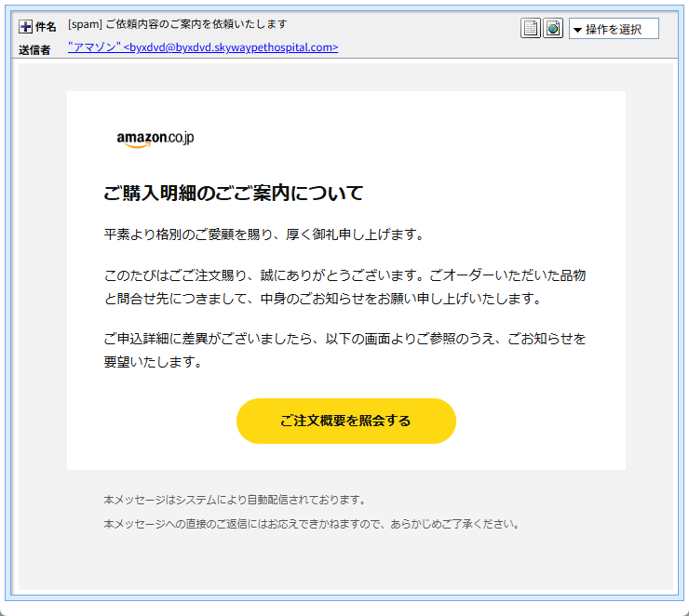Click paragraph starting ご申込詳細に差異がございましたら
The width and height of the screenshot is (689, 616).
tap(344, 350)
